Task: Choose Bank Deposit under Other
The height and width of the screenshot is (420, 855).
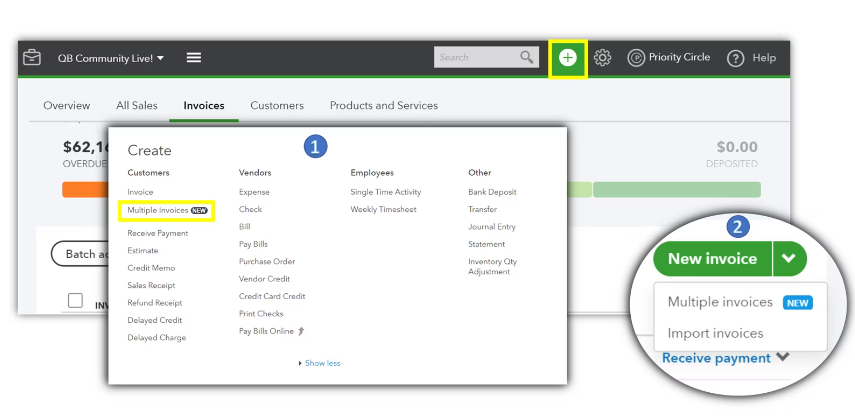Action: (x=492, y=192)
